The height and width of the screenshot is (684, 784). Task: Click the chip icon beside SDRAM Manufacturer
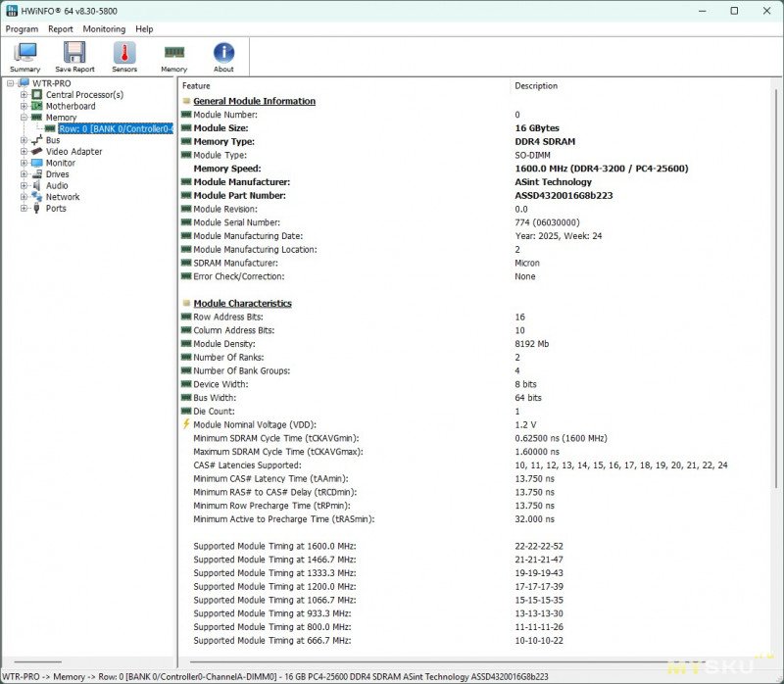tap(186, 263)
